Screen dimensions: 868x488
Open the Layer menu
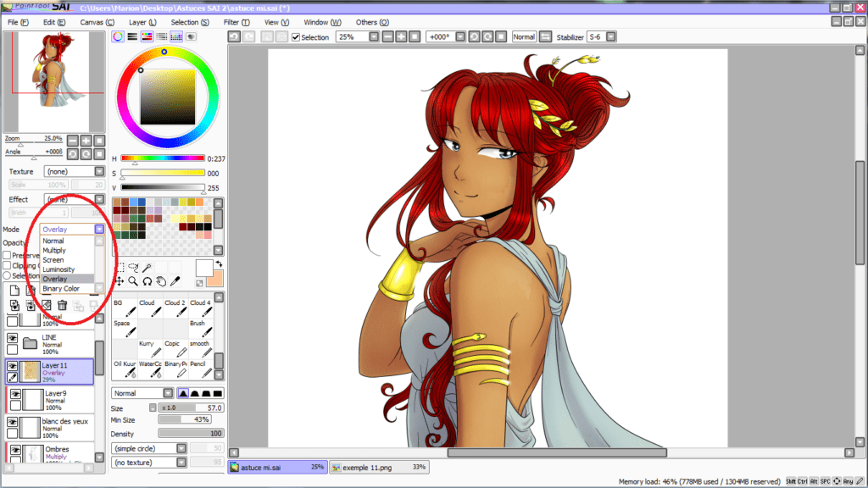click(142, 22)
